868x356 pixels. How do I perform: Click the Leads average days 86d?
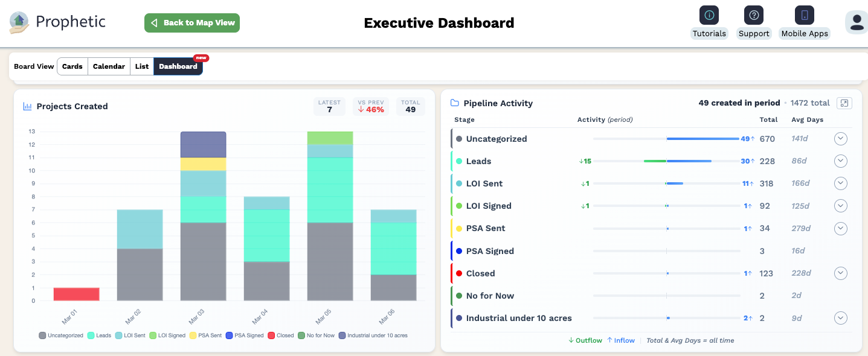[x=800, y=161]
